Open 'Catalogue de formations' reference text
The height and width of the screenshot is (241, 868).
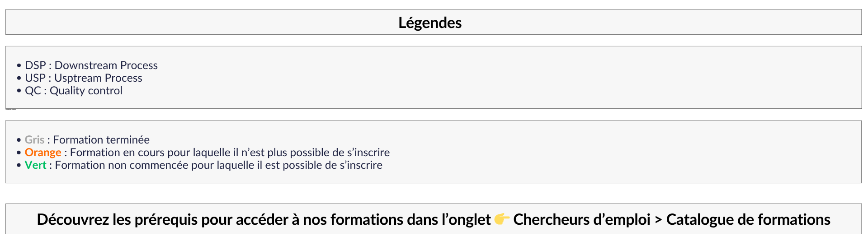point(748,219)
